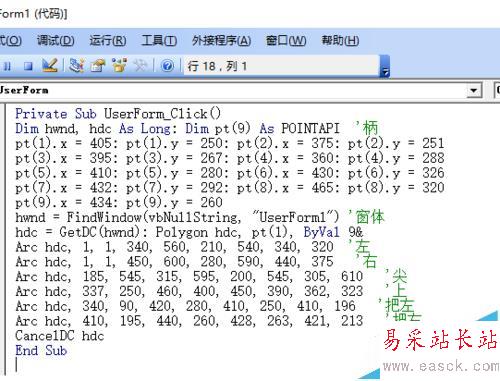The width and height of the screenshot is (500, 381).
Task: Expand the toolbar options arrow
Action: (385, 67)
